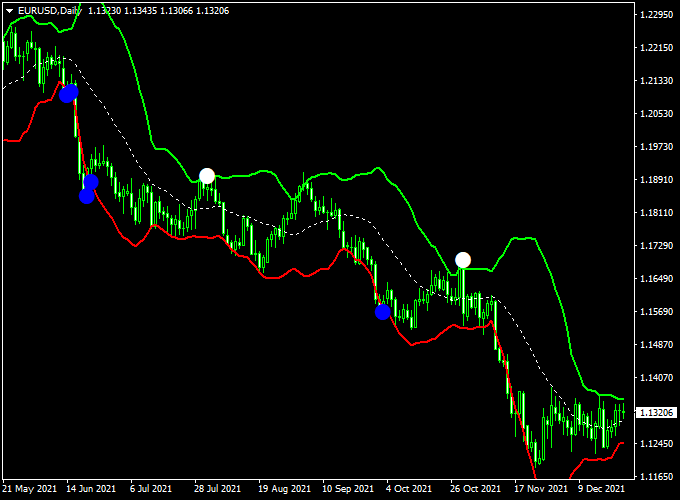Click the 10 Sep 2021 date label

(348, 489)
